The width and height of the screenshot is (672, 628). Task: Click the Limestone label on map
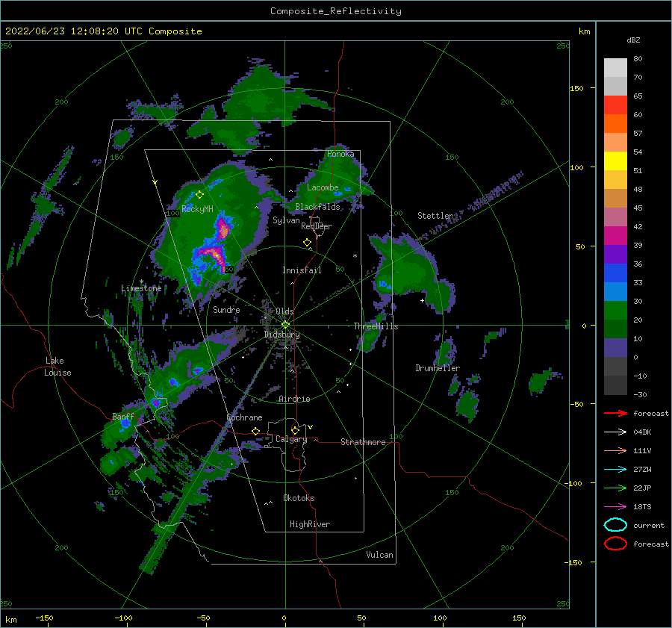141,288
